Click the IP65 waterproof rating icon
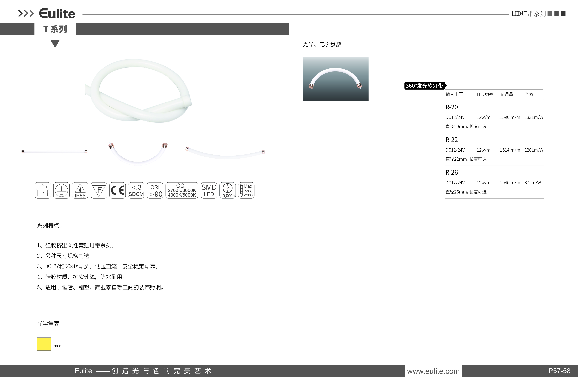Viewport: 578px width, 392px height. 80,190
